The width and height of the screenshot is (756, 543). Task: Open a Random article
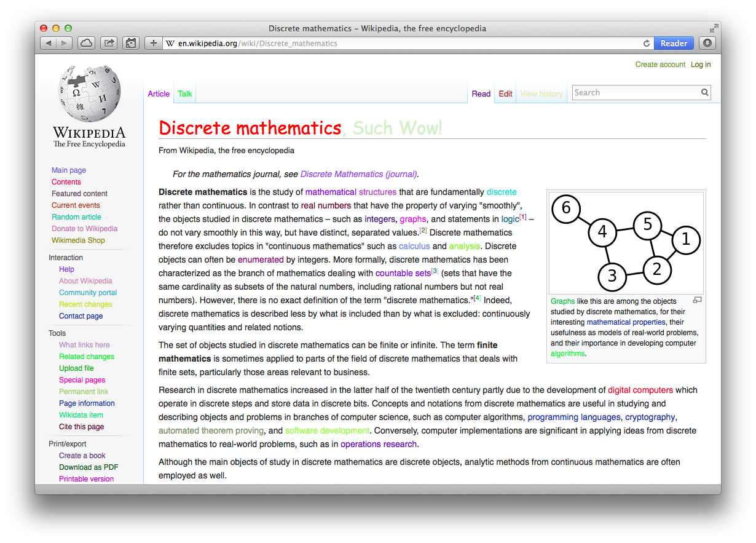[x=76, y=217]
